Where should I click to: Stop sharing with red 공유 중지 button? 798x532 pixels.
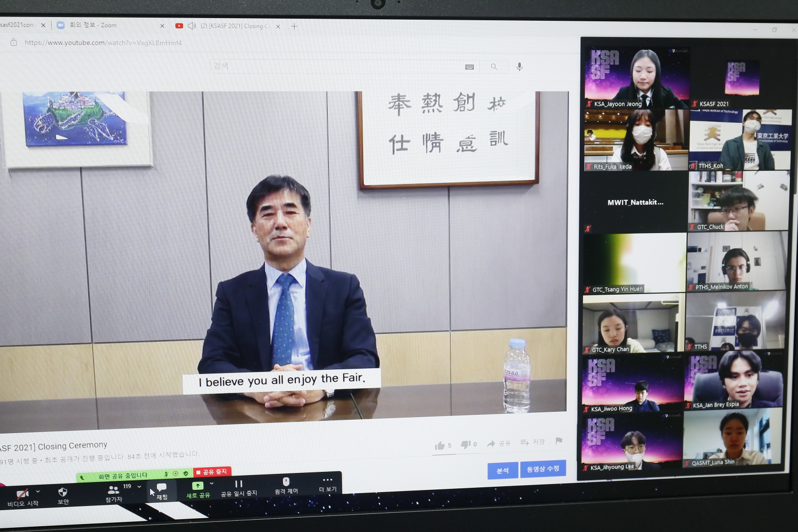coord(212,472)
